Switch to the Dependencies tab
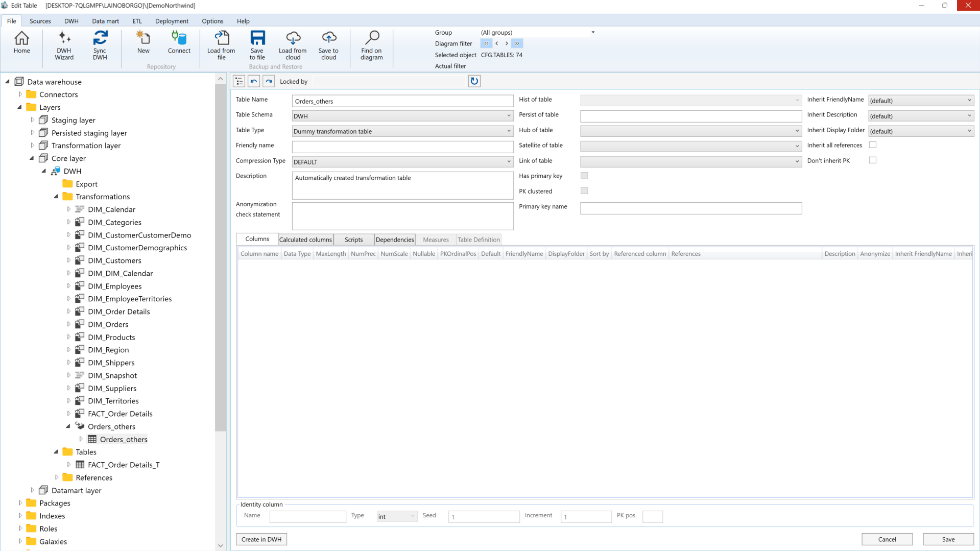Image resolution: width=980 pixels, height=551 pixels. tap(395, 239)
